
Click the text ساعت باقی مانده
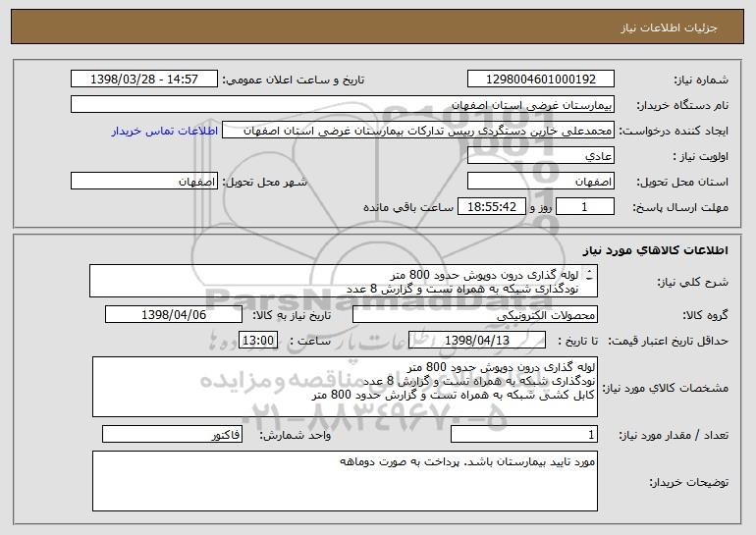[x=408, y=207]
